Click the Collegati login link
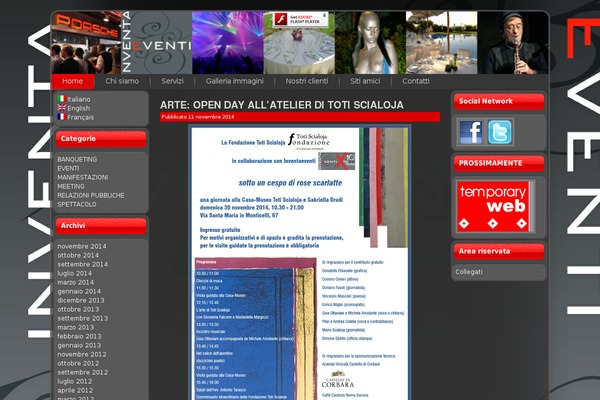 click(x=469, y=272)
